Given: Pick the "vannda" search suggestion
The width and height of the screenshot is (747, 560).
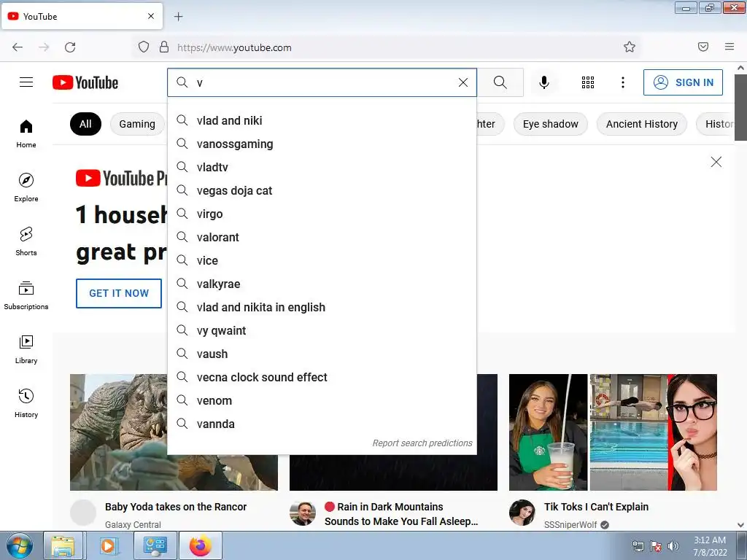Looking at the screenshot, I should pos(322,424).
